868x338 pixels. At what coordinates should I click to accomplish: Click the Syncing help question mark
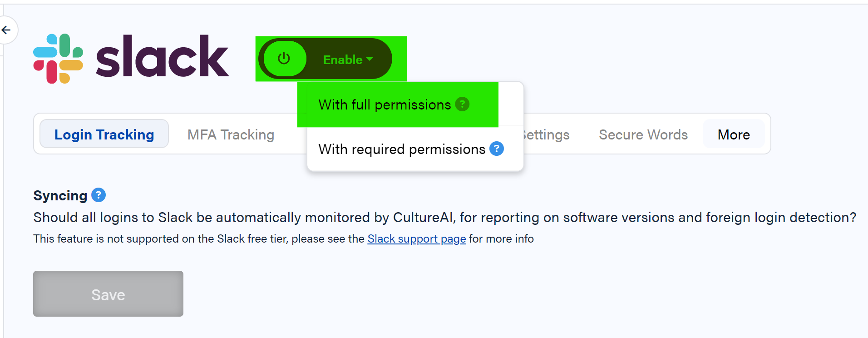98,195
